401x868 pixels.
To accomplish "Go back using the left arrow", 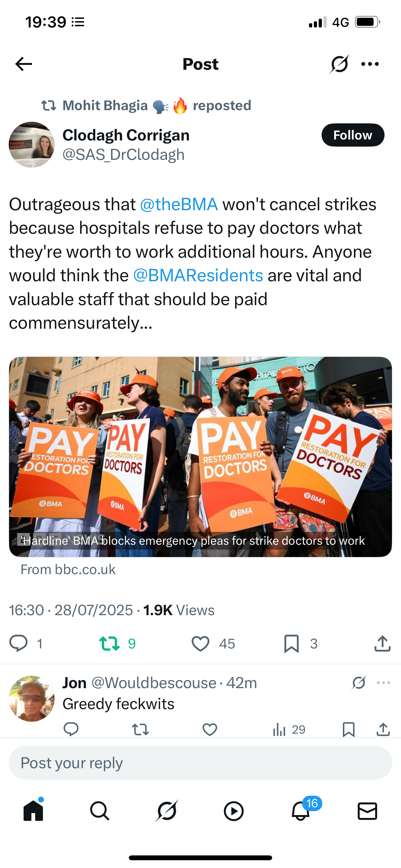I will coord(24,64).
